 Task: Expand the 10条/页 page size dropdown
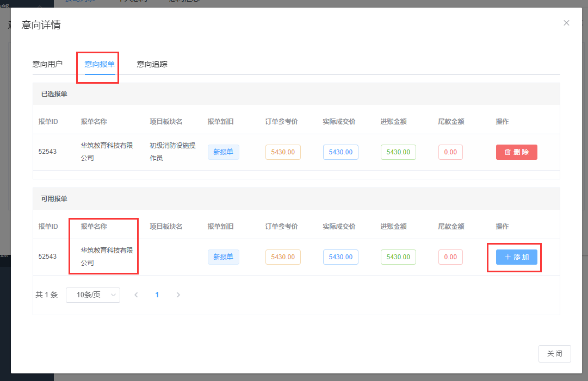click(93, 295)
